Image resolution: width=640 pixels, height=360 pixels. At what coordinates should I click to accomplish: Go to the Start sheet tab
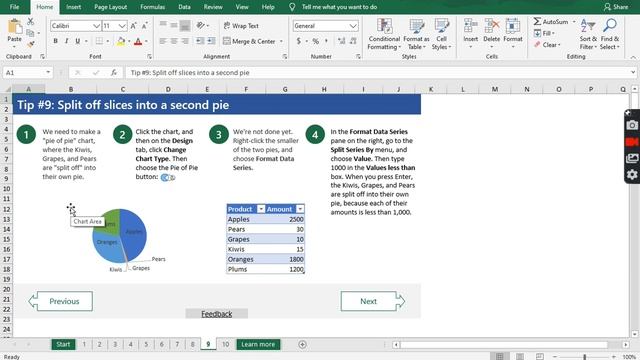(x=63, y=344)
